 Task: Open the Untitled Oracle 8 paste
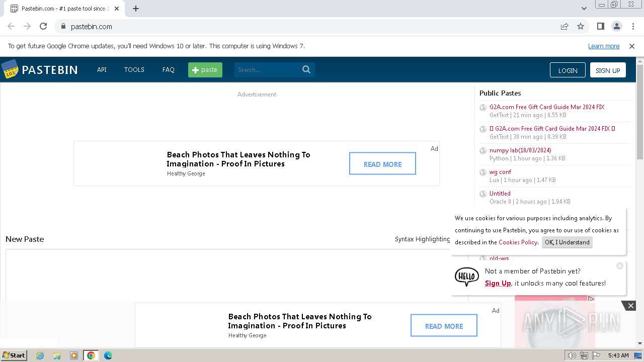pos(500,194)
